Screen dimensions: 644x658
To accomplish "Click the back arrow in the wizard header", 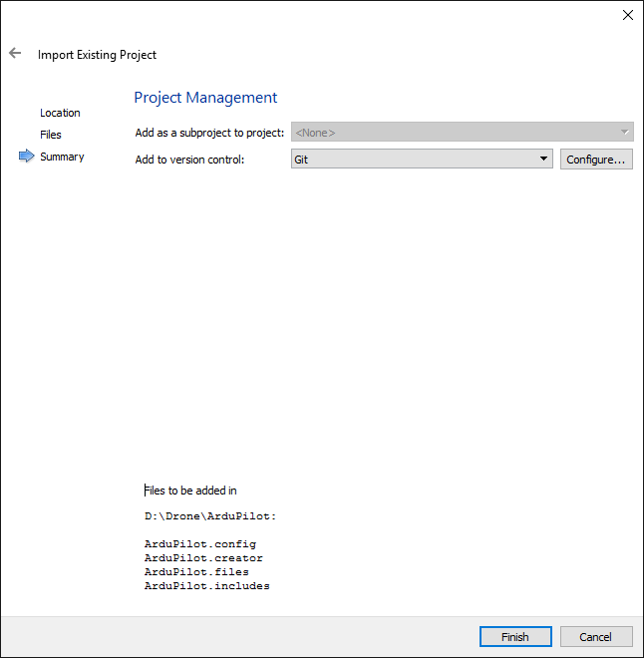I will pos(15,54).
